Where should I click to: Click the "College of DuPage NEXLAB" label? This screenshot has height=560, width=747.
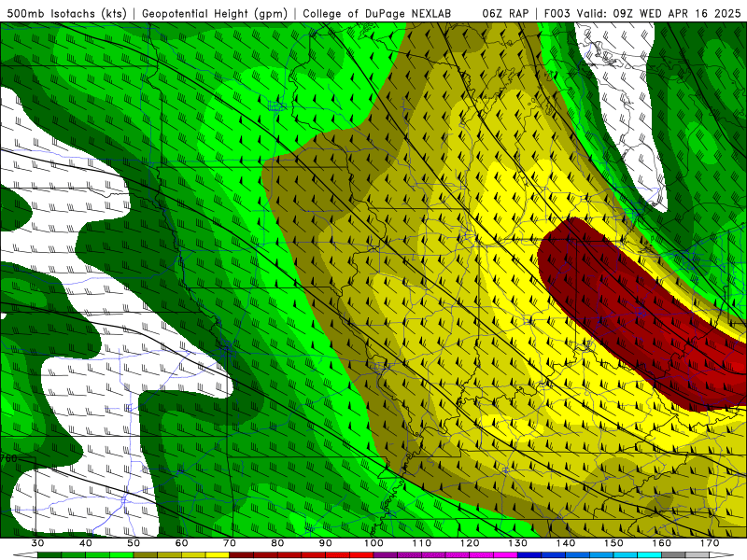click(x=376, y=13)
